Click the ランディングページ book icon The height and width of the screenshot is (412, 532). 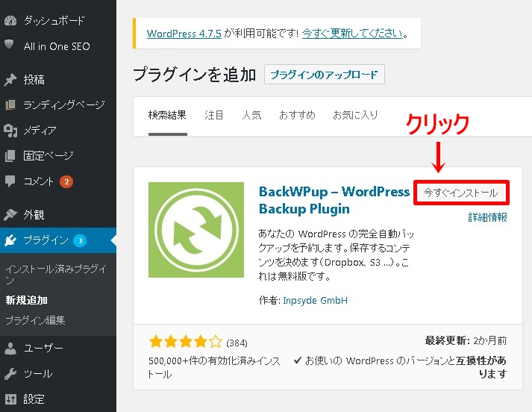[x=10, y=105]
